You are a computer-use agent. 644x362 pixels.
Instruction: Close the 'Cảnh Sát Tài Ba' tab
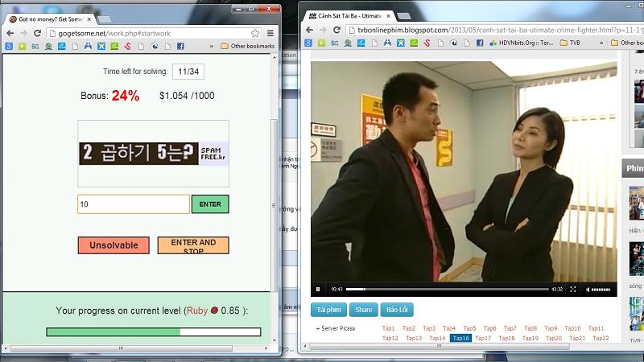click(x=389, y=16)
